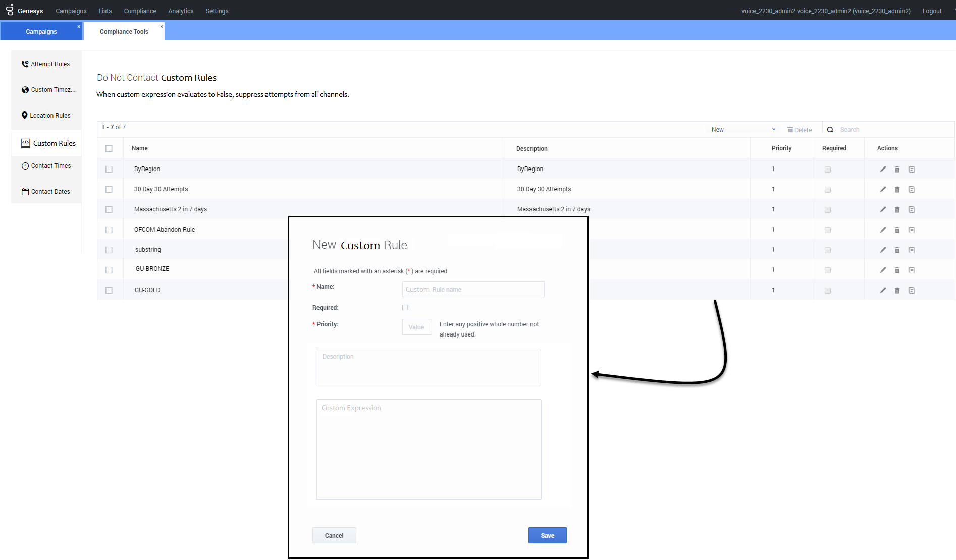Open the Analytics menu
Screen dimensions: 956x560
click(181, 11)
